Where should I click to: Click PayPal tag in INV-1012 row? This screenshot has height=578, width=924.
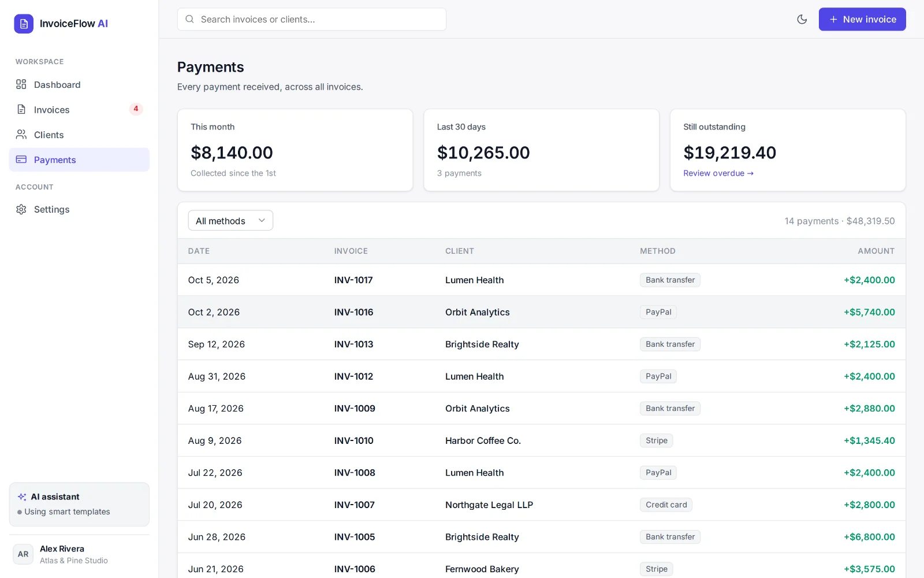click(x=658, y=376)
